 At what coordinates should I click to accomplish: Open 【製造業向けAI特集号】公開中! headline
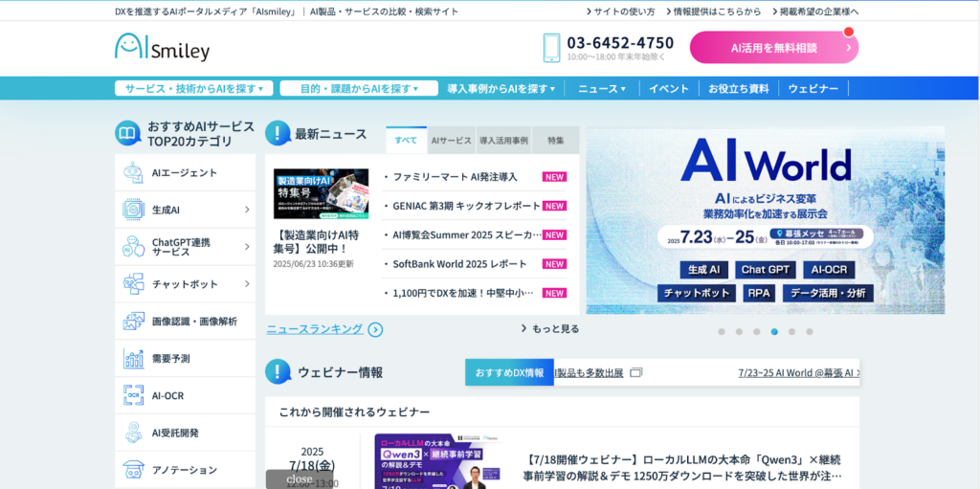316,241
